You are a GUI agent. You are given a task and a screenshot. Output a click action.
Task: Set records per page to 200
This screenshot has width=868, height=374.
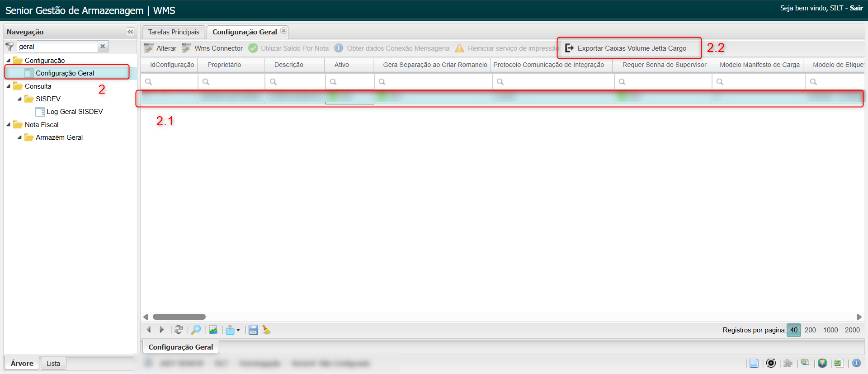[x=810, y=330]
